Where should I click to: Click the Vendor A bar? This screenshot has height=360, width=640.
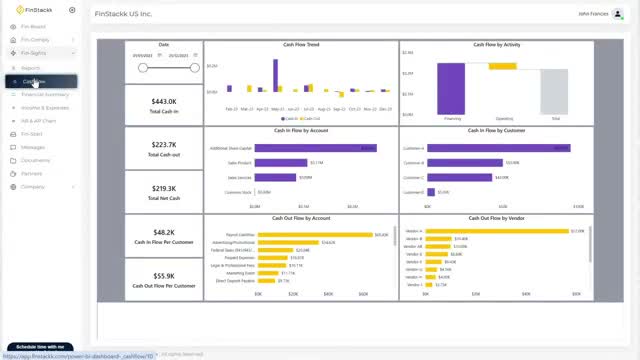(x=497, y=231)
